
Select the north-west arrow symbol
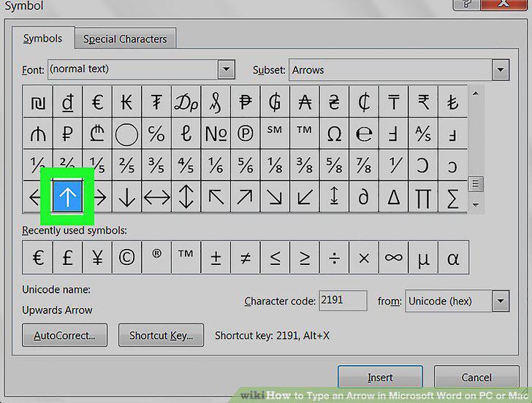[216, 197]
